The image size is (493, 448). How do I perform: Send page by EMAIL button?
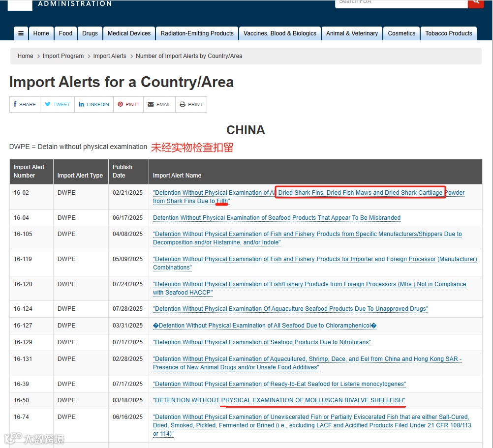point(159,104)
